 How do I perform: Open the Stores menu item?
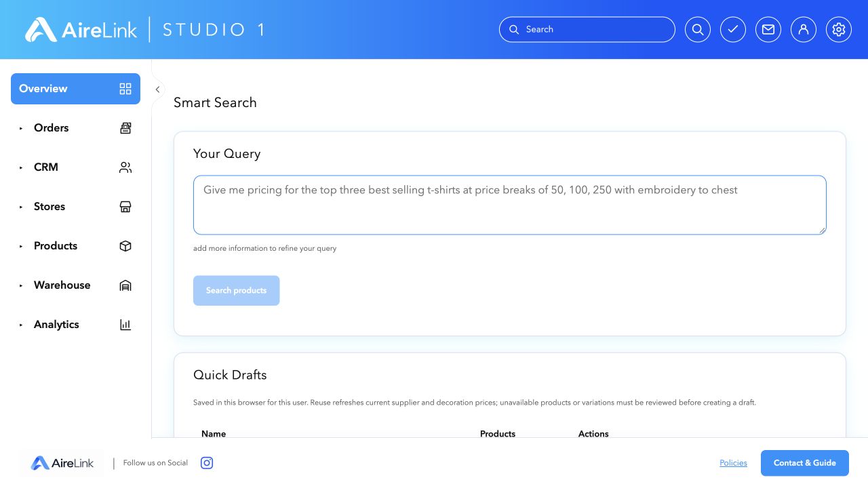[x=75, y=207]
